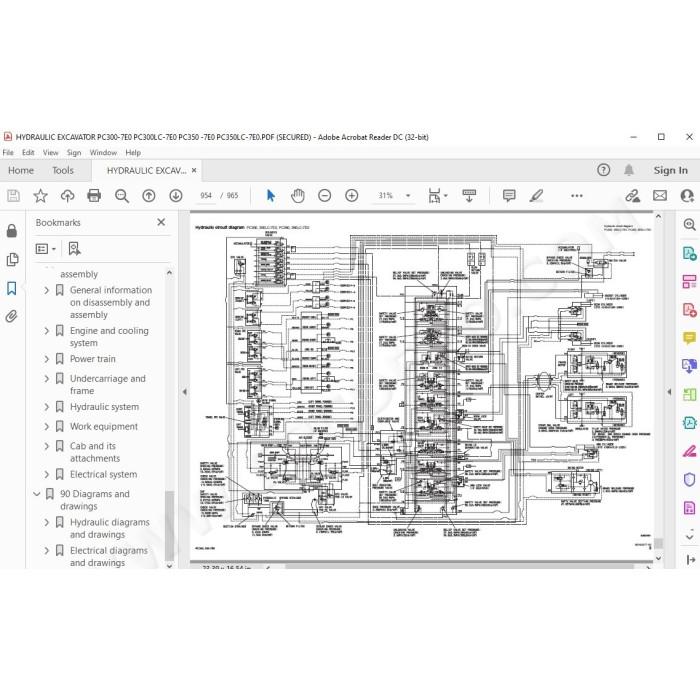
Task: Choose the Selection arrow tool
Action: 271,196
